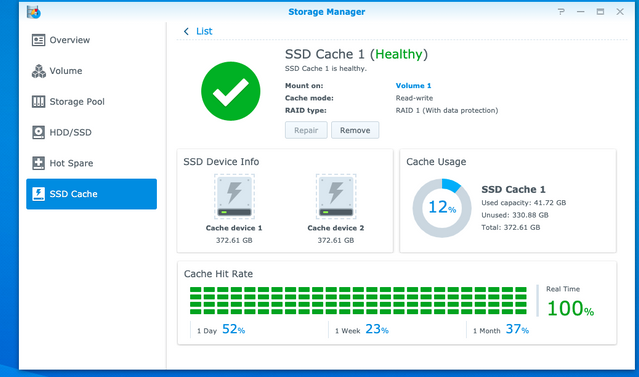Click the SSD Cache lightning icon in sidebar
639x377 pixels.
coord(38,194)
